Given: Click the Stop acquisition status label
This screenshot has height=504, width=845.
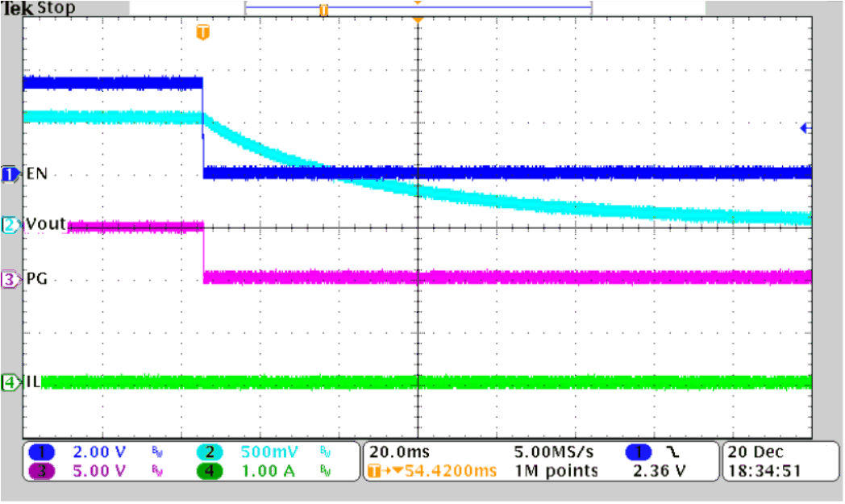Looking at the screenshot, I should (x=57, y=7).
